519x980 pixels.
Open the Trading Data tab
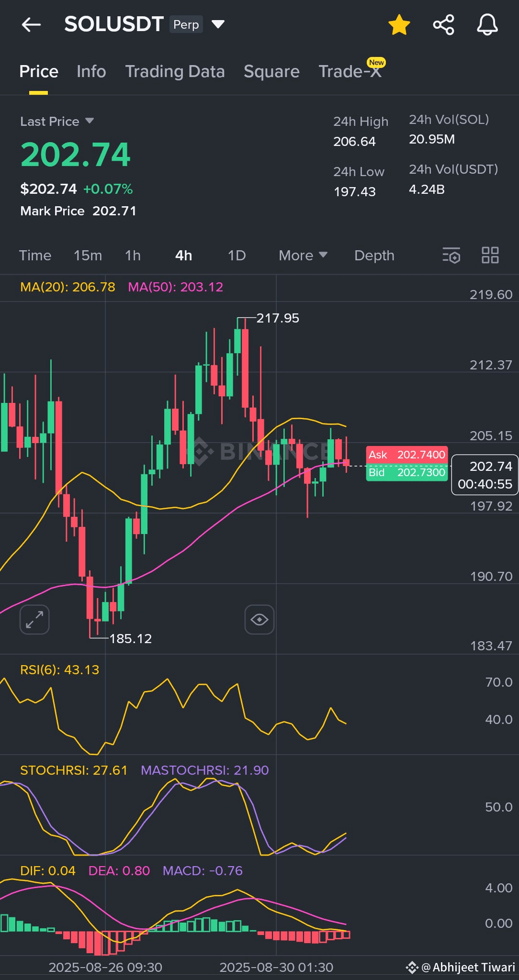[175, 71]
